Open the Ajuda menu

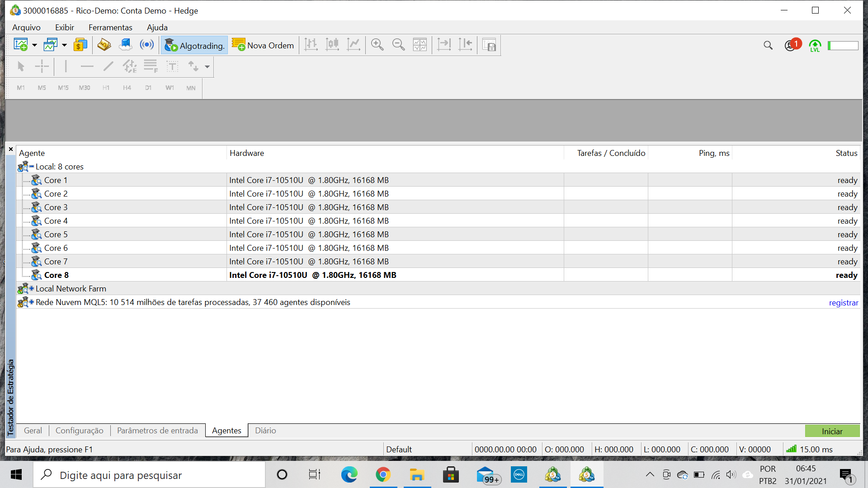click(157, 28)
